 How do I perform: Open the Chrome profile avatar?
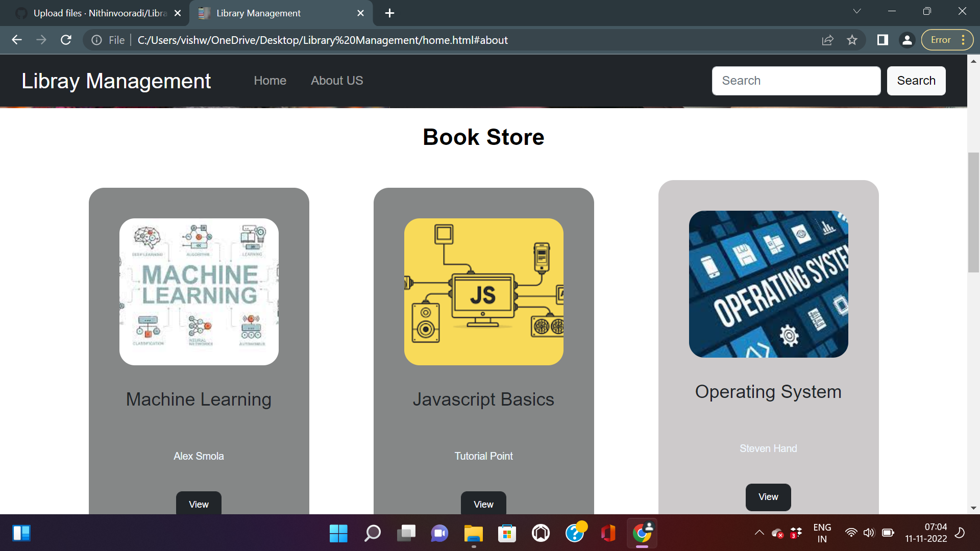[x=907, y=40]
